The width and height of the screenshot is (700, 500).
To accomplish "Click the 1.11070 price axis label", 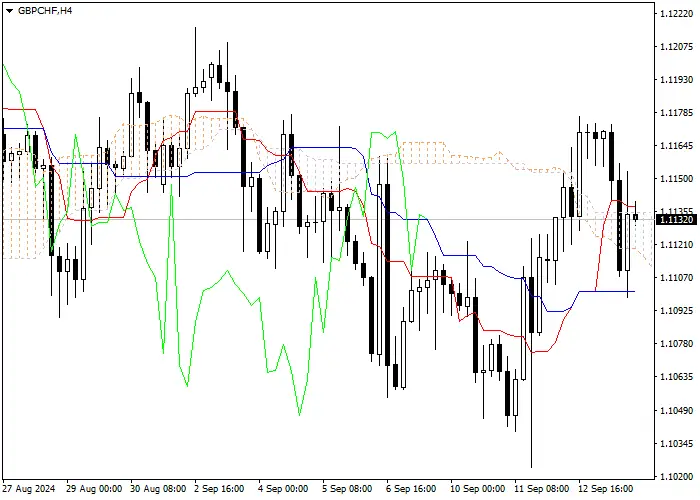I will 676,278.
